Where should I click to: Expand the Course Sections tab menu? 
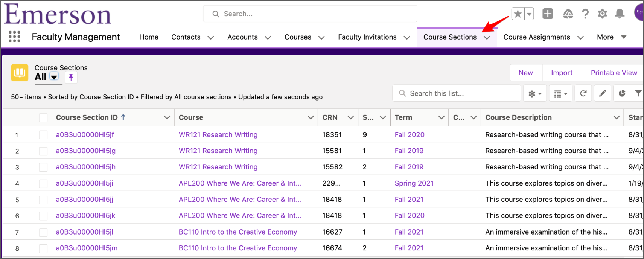point(487,37)
